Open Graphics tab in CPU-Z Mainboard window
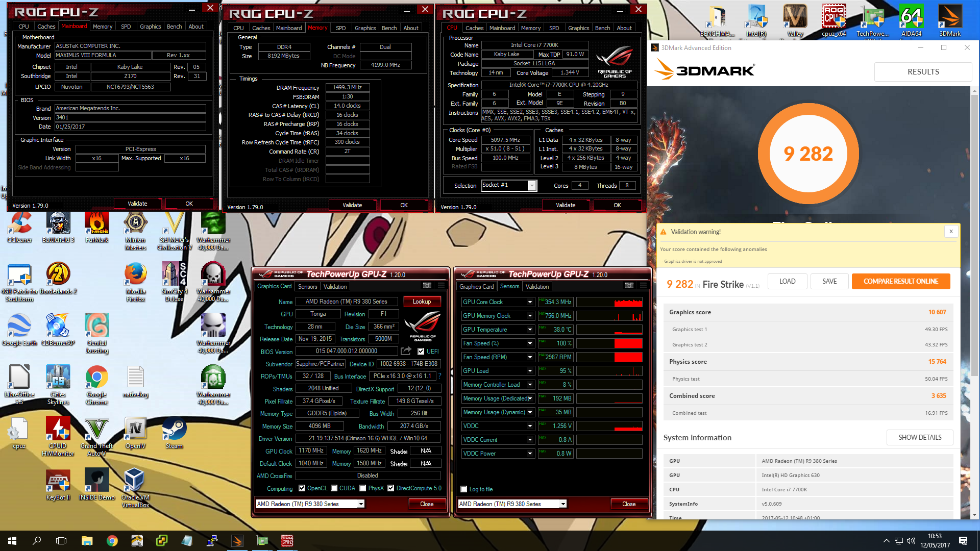980x551 pixels. click(150, 27)
